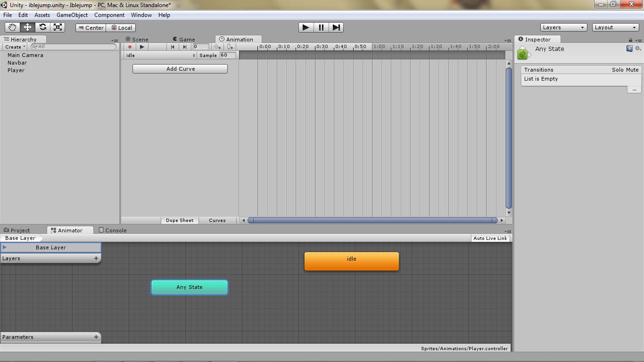This screenshot has width=644, height=362.
Task: Toggle the Inspector lock icon
Action: pos(631,40)
